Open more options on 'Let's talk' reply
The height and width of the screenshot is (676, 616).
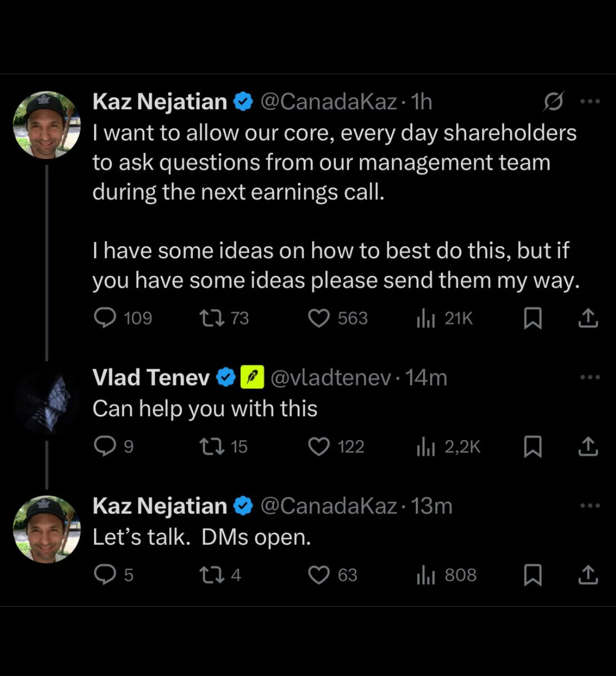coord(590,506)
